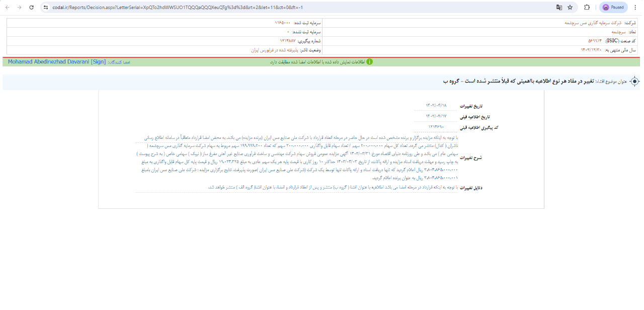The height and width of the screenshot is (310, 644).
Task: Click the browser forward arrow
Action: click(19, 8)
